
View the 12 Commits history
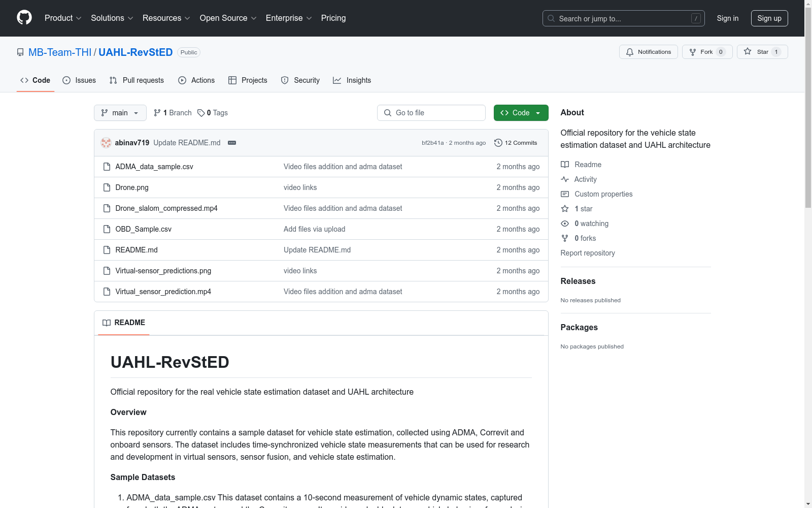coord(516,143)
